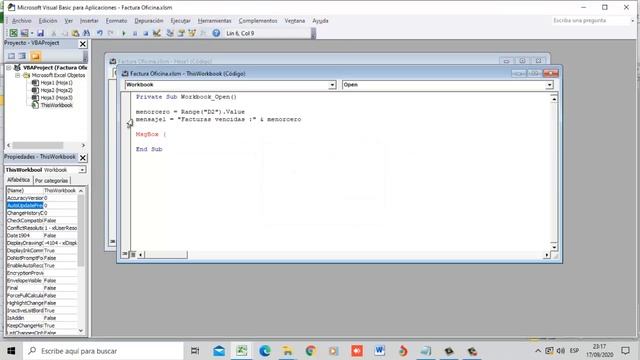640x360 pixels.
Task: Click the Undo toolbar icon
Action: click(100, 33)
